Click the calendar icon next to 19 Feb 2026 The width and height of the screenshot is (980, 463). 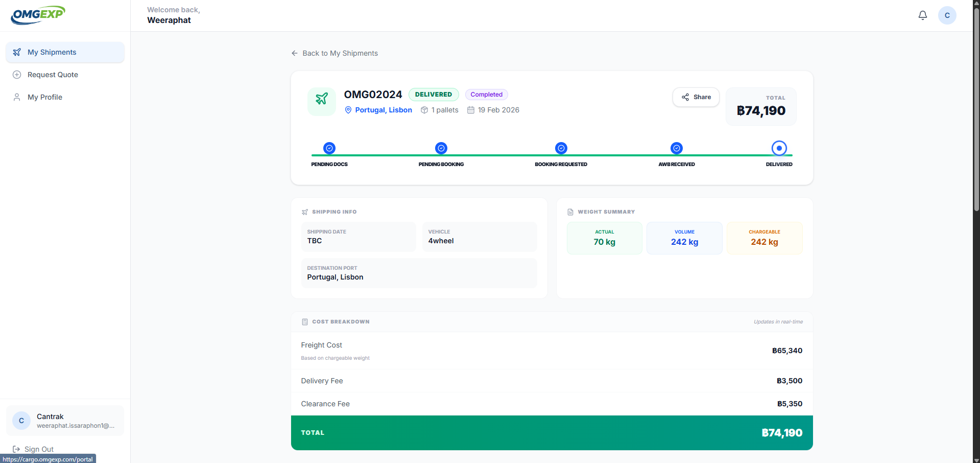point(471,110)
